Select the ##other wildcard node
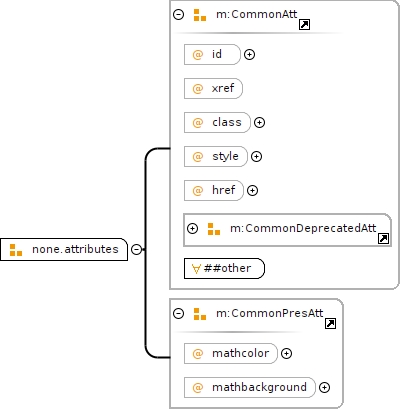 (224, 268)
